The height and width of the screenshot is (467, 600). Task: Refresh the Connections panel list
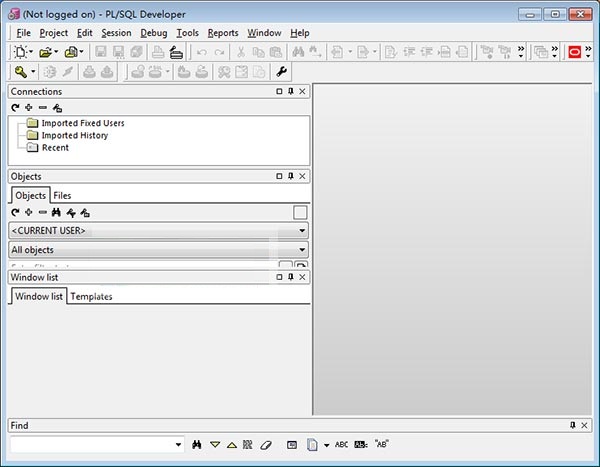[x=15, y=107]
